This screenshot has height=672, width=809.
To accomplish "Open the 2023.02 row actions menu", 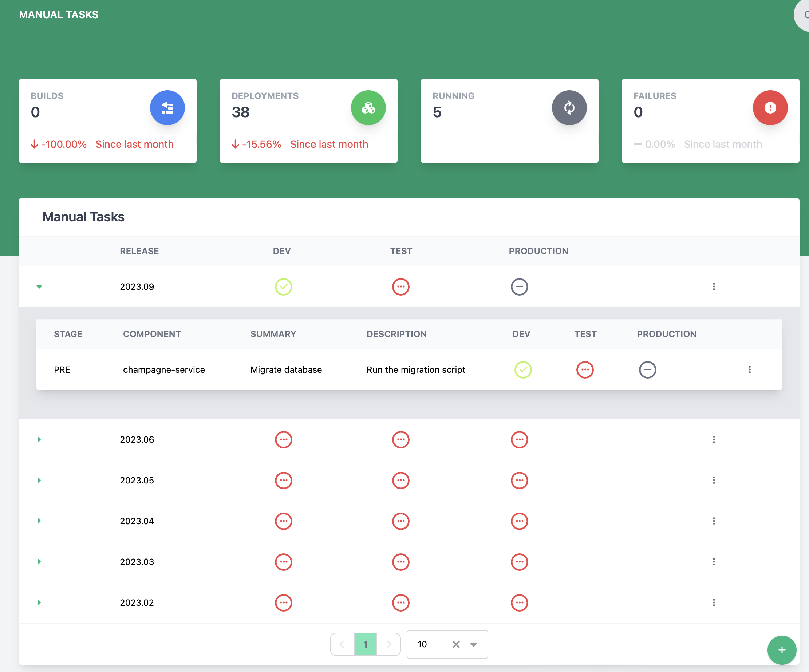I will click(714, 603).
